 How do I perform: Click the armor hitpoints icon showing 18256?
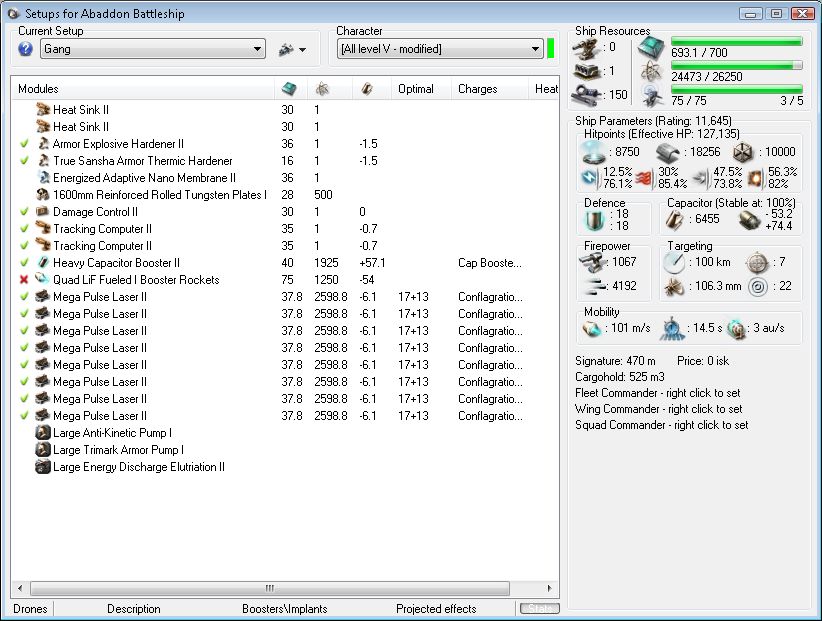click(668, 152)
